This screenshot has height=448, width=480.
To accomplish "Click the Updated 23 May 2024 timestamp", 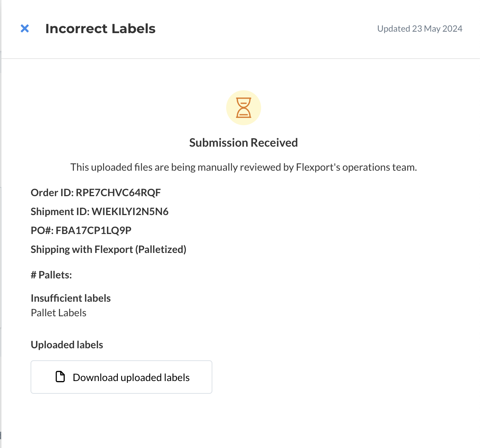I will [420, 29].
